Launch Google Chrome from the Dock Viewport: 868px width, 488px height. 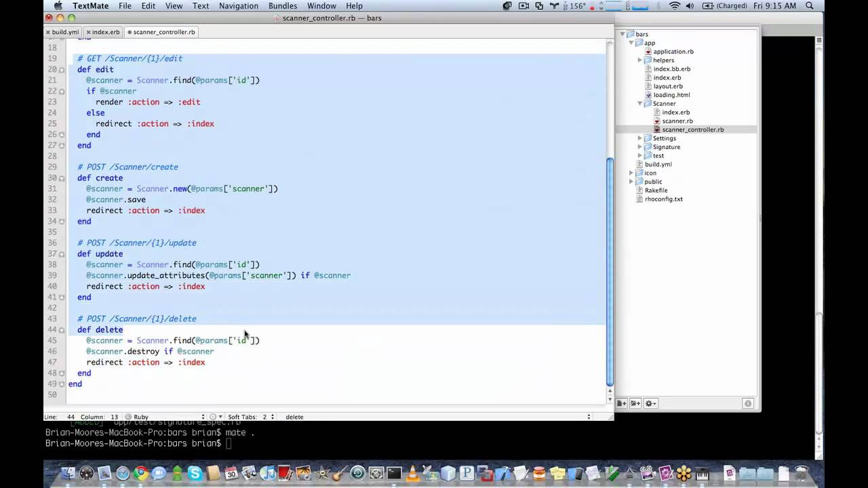pos(141,473)
